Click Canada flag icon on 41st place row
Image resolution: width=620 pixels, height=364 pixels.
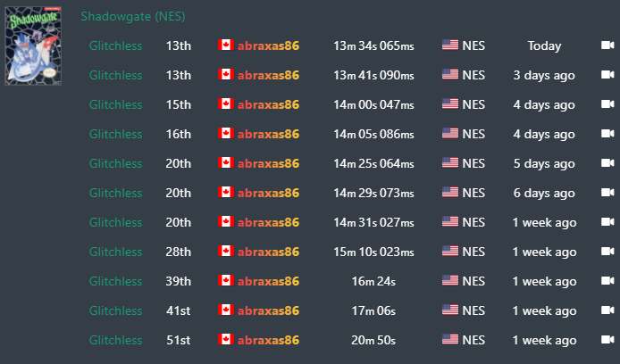226,310
